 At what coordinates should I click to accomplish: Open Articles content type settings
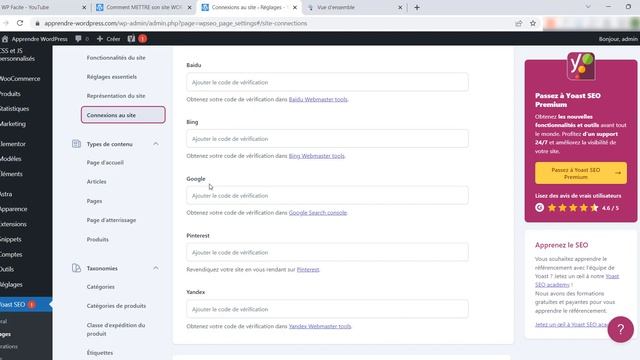tap(96, 182)
